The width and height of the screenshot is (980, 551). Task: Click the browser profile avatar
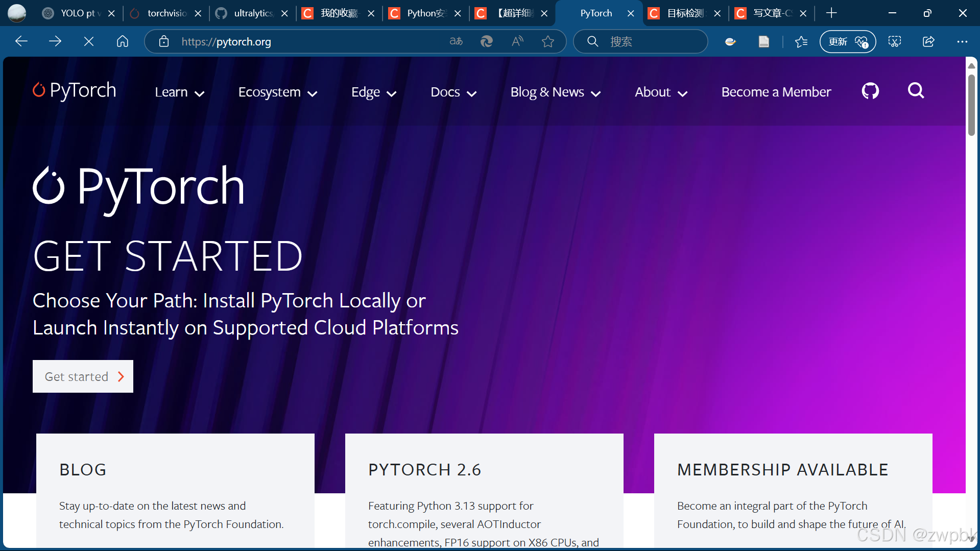point(17,13)
